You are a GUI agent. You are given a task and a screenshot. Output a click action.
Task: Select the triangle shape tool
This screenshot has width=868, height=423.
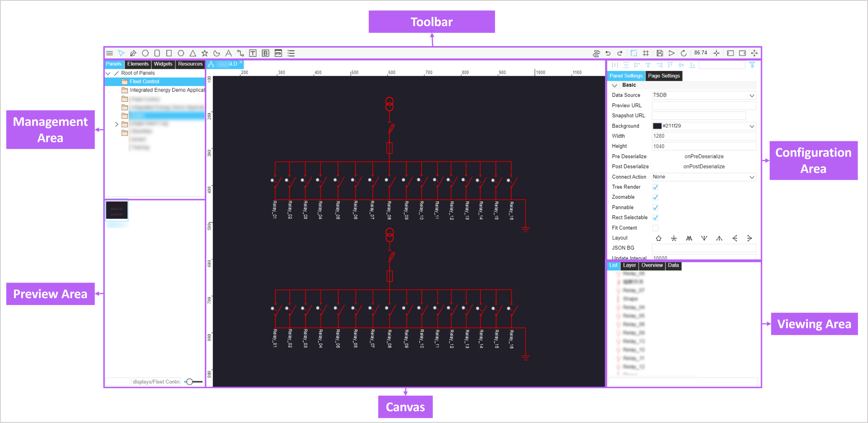pos(193,53)
